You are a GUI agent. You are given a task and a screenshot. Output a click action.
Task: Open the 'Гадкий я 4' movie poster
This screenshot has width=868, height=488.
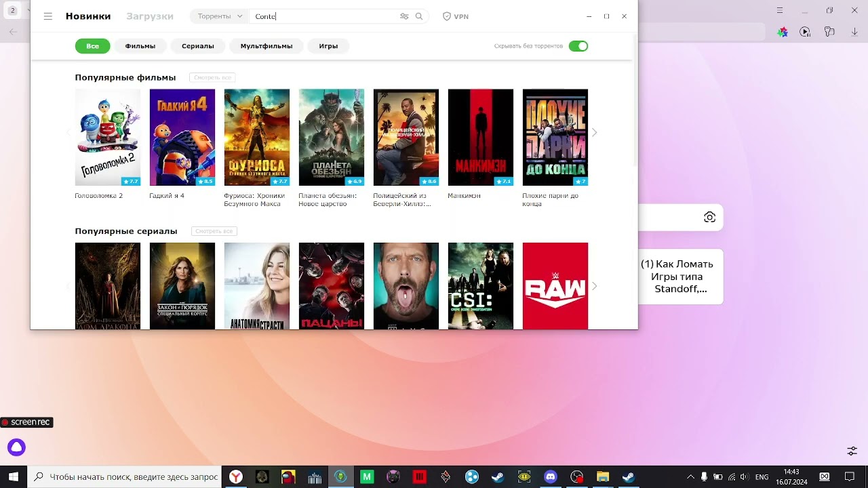(x=182, y=138)
